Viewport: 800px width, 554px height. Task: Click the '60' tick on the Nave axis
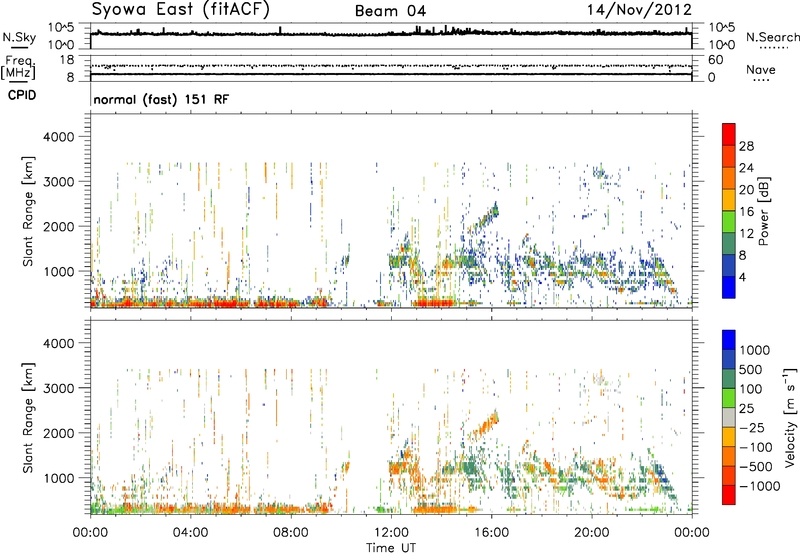pyautogui.click(x=715, y=60)
